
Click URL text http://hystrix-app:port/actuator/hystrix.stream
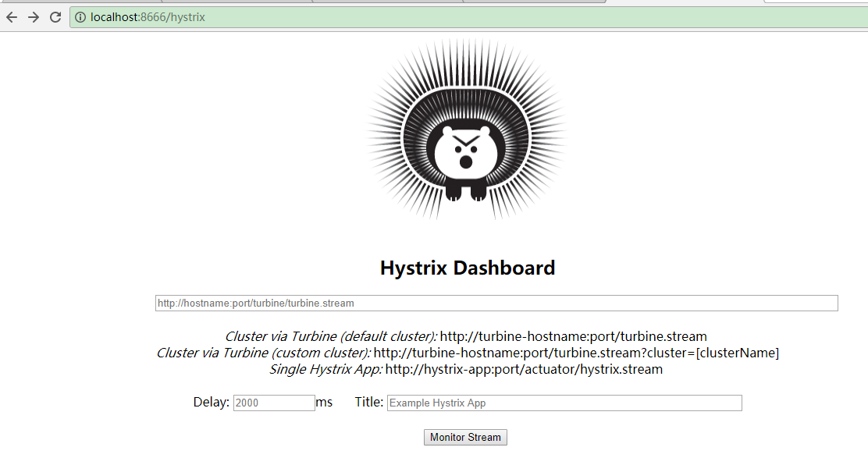[x=524, y=369]
